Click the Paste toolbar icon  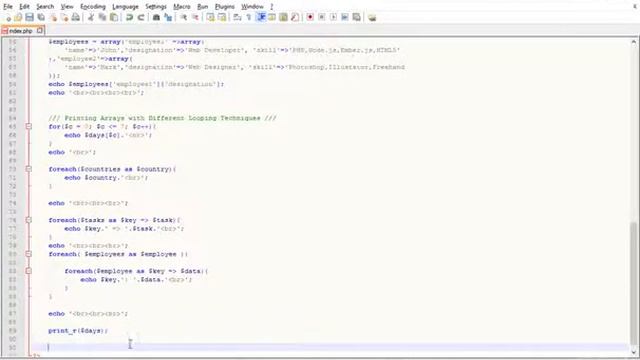(114, 17)
